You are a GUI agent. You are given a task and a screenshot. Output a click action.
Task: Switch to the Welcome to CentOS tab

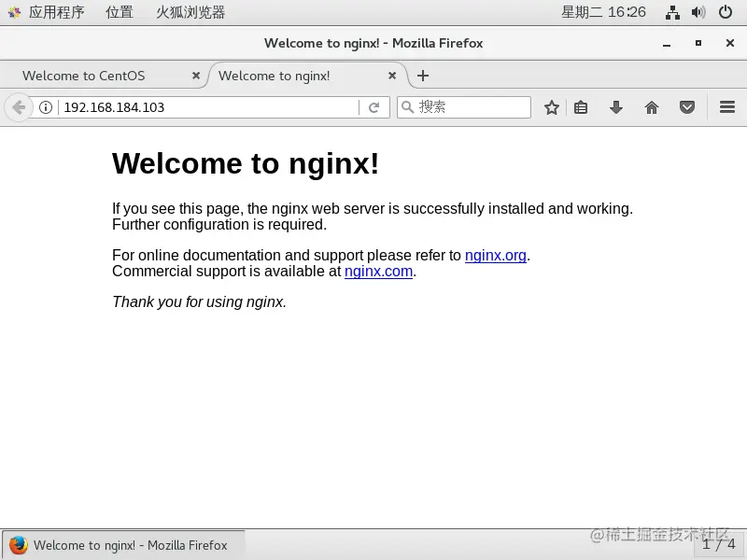pyautogui.click(x=103, y=76)
